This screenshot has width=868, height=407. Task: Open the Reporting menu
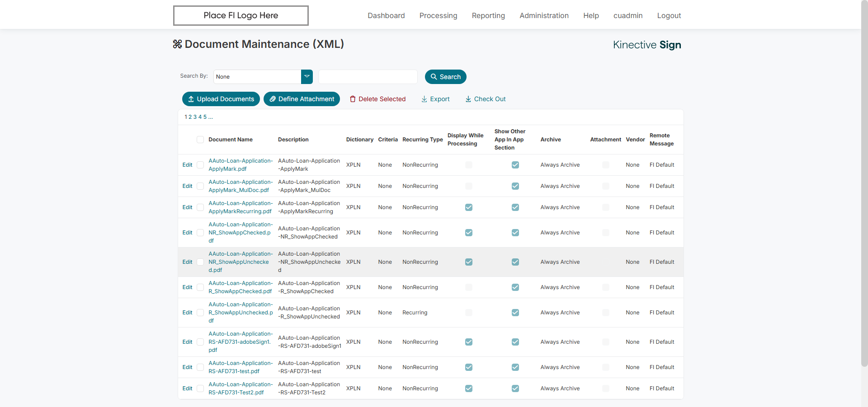488,15
